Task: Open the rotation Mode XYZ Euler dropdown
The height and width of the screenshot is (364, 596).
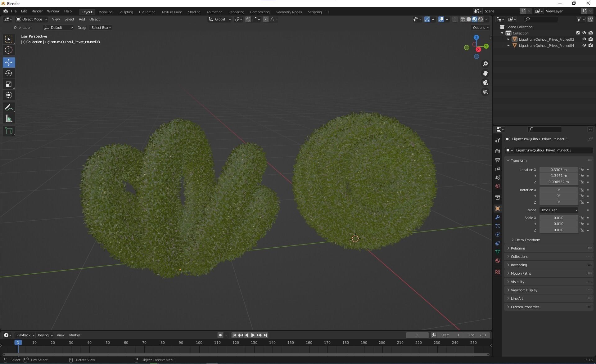Action: click(559, 210)
